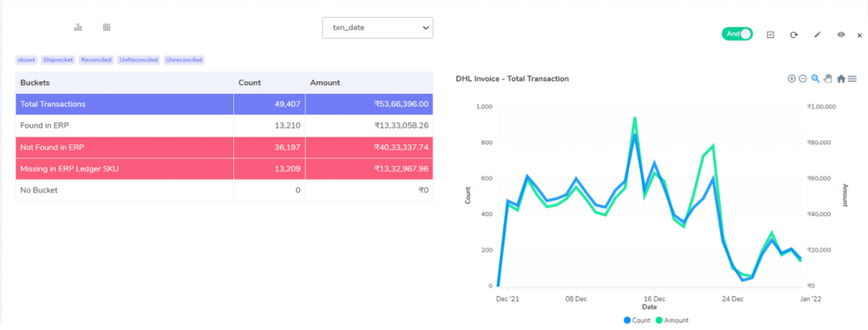Viewport: 868px width, 330px height.
Task: Select the magnifier selection zoom tool
Action: pos(815,79)
